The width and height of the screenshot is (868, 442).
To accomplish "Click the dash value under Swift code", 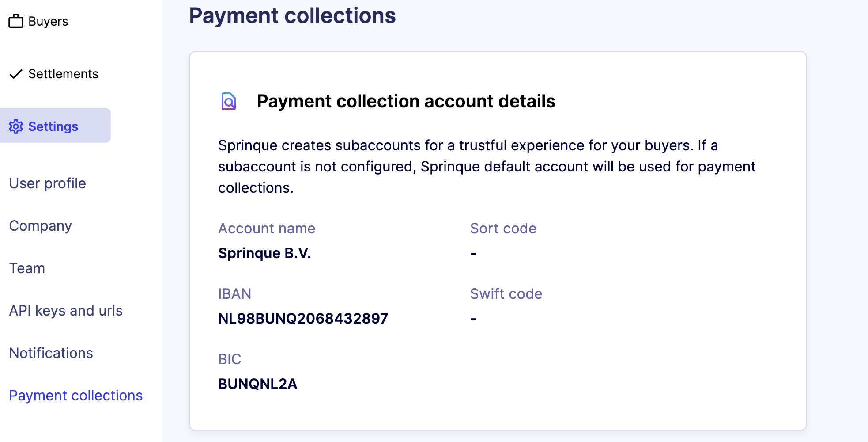I will click(473, 319).
